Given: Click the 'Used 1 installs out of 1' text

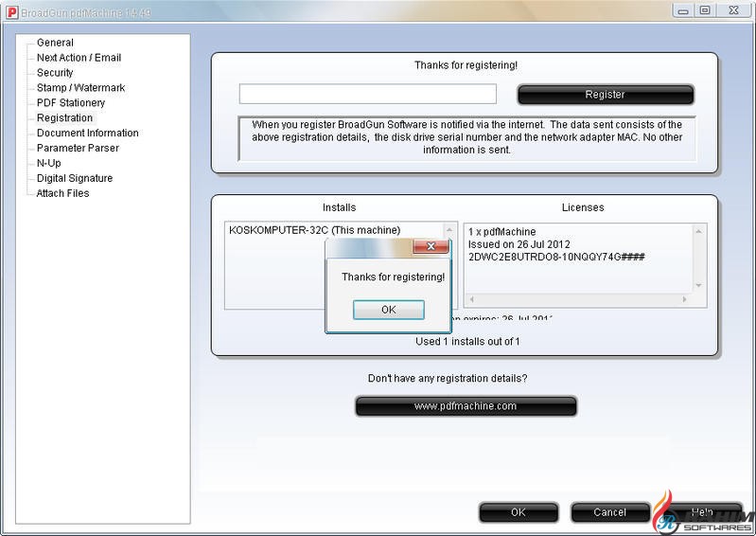Looking at the screenshot, I should pos(467,342).
